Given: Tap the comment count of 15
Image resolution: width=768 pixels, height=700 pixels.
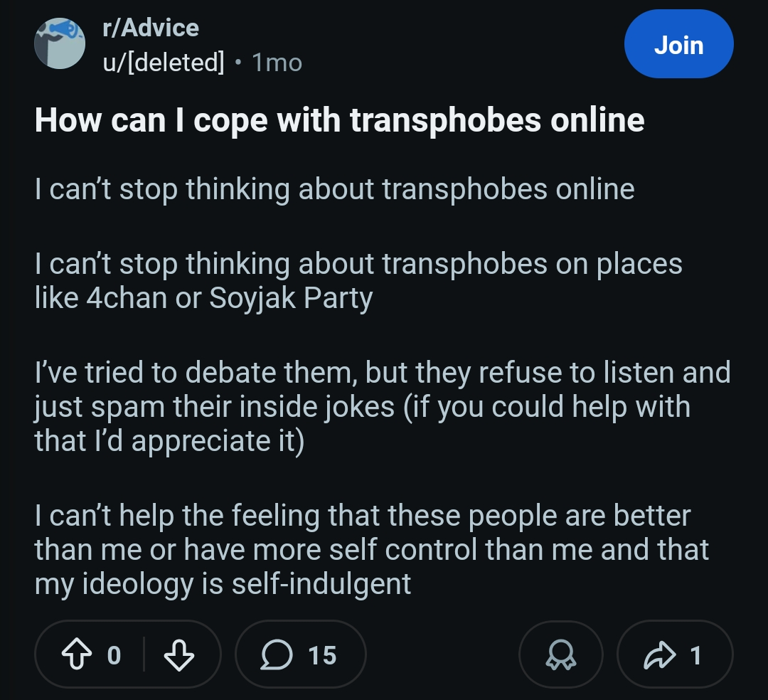Looking at the screenshot, I should pos(322,655).
